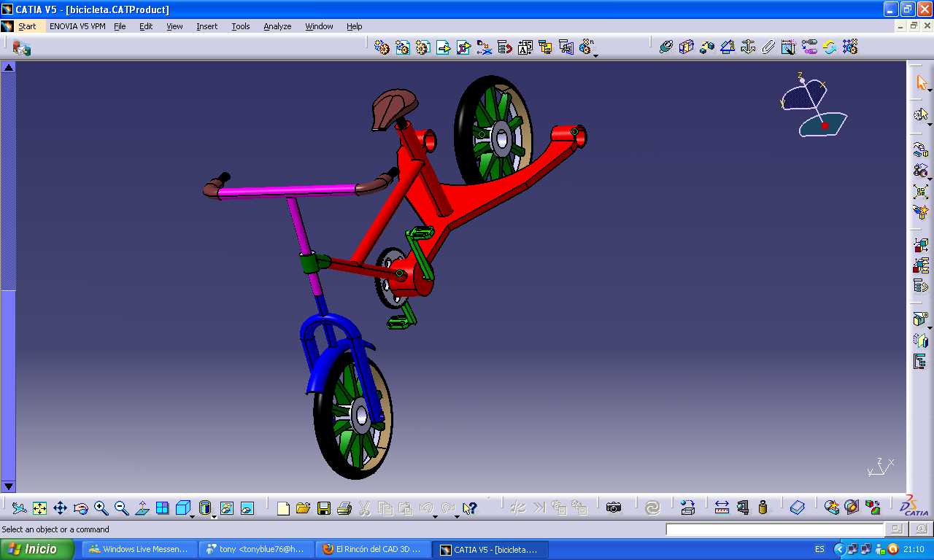Click the Shading render style icon

(x=205, y=507)
